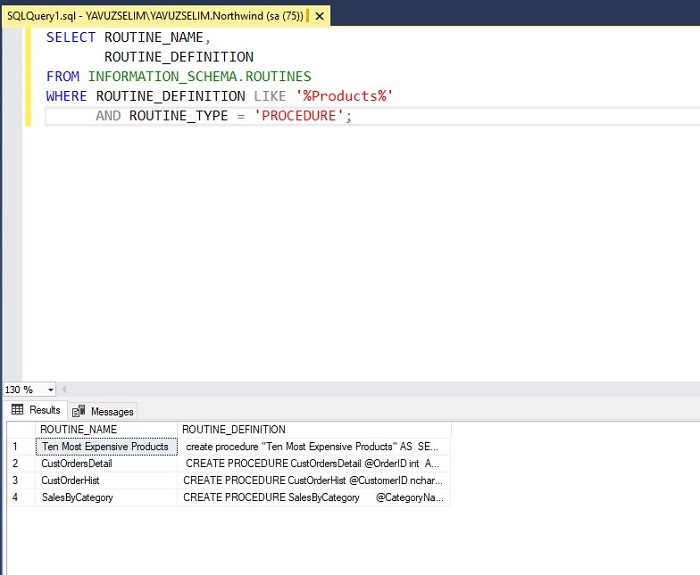Viewport: 700px width, 575px height.
Task: Click INFORMATION_SCHEMA.ROUTINES in the query
Action: pos(199,76)
